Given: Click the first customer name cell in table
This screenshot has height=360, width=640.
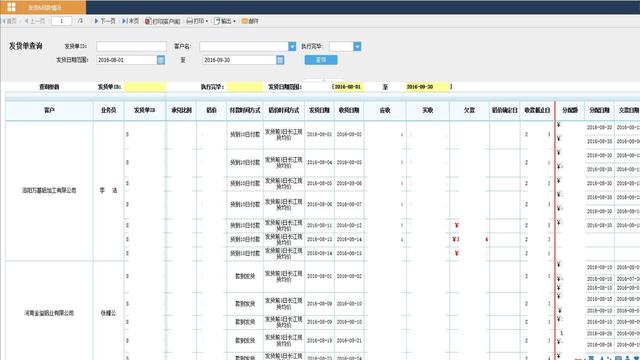Looking at the screenshot, I should [x=49, y=190].
